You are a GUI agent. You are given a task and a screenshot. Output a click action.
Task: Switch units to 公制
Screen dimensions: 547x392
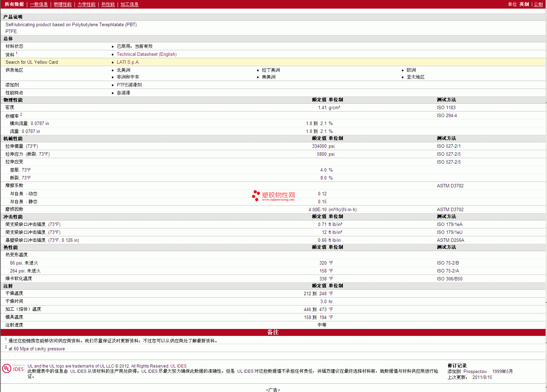pos(538,4)
